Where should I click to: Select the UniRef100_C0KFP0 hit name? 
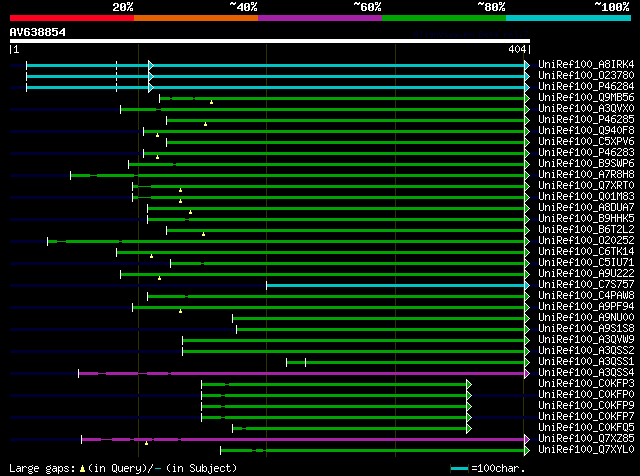coord(586,395)
